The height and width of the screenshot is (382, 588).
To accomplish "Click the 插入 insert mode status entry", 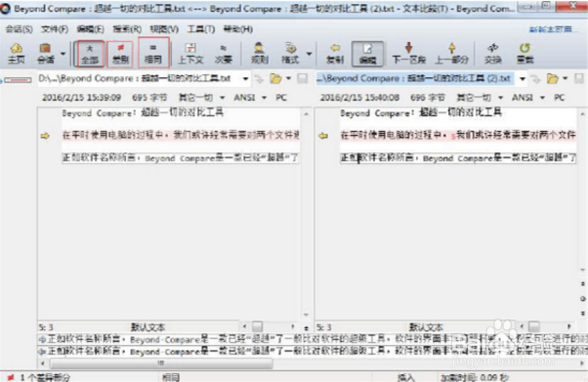I will 405,377.
